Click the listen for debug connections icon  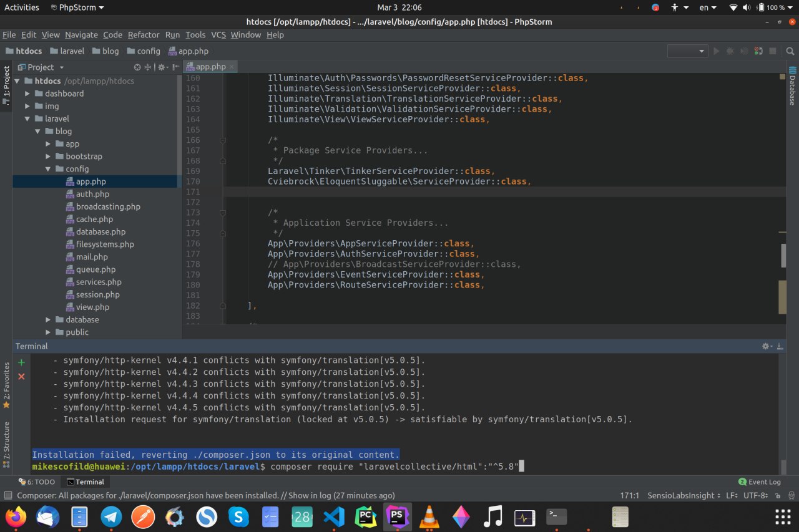click(758, 51)
